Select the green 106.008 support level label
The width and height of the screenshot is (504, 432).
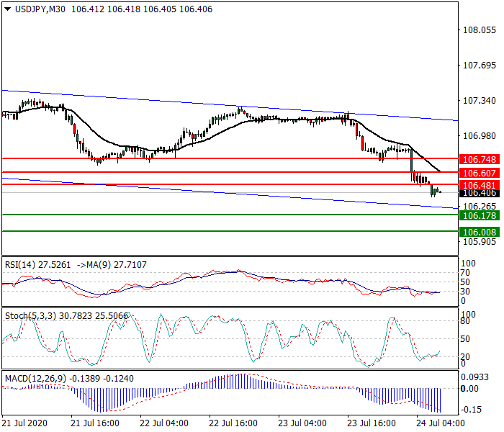pos(480,232)
